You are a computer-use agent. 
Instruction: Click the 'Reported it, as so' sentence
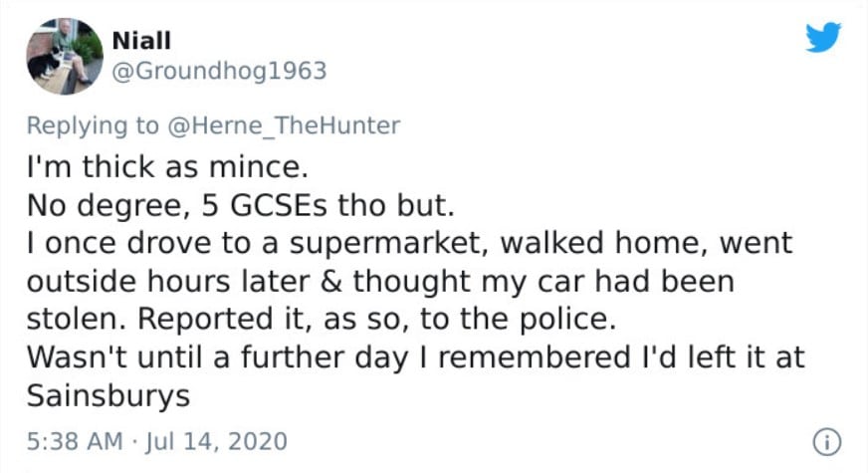(x=376, y=319)
